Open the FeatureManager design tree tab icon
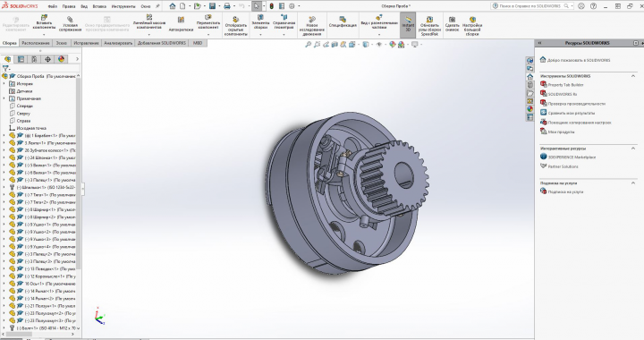 click(8, 59)
